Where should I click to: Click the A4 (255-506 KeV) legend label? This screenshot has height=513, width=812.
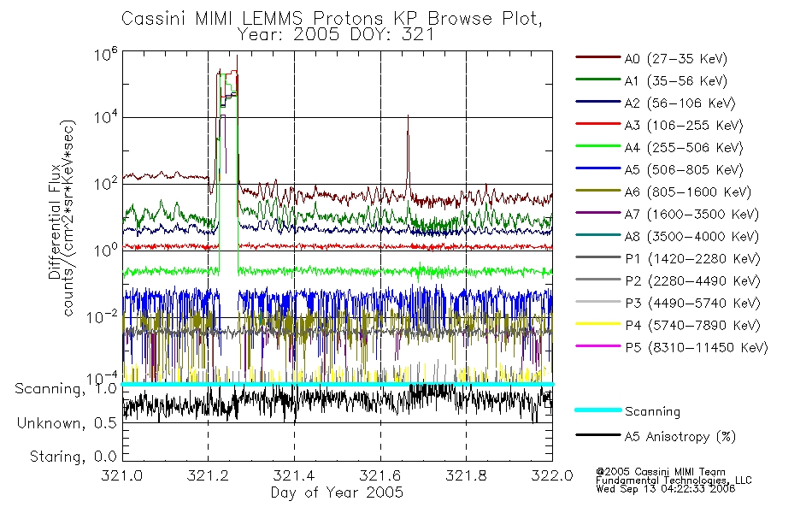pyautogui.click(x=684, y=148)
